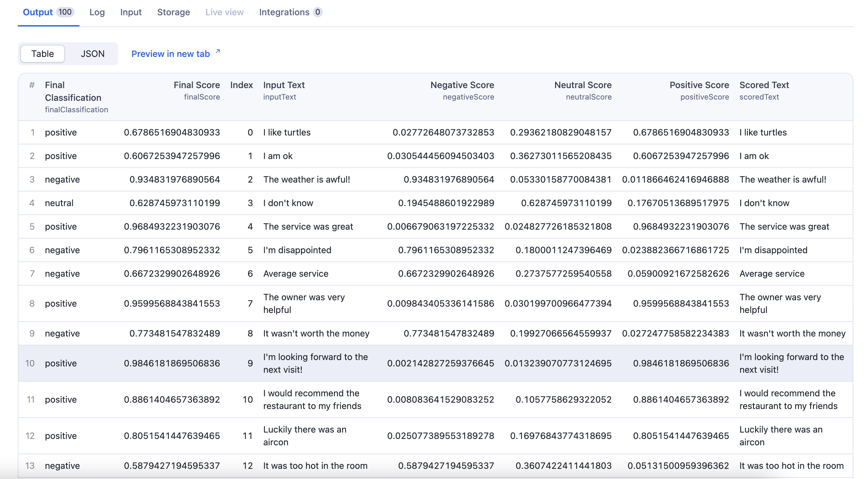Switch to JSON view
This screenshot has width=868, height=479.
point(93,54)
